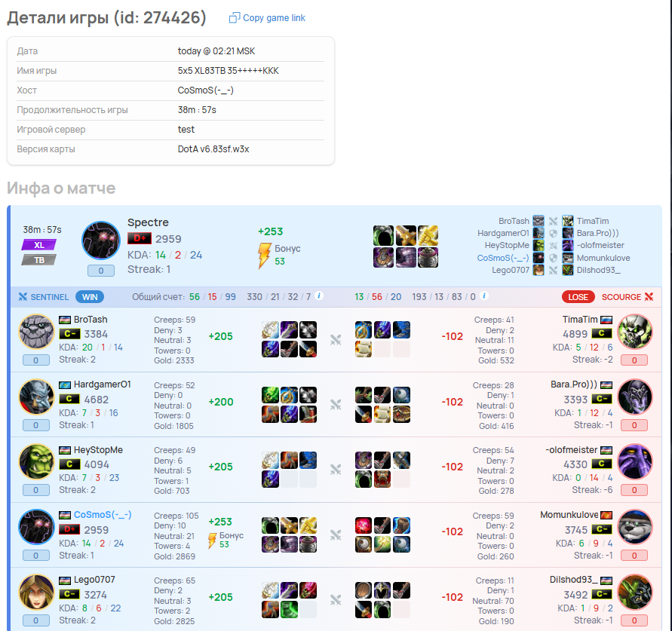Viewport: 672px width, 631px height.
Task: Open Momunkulove player profile name
Action: coord(569,514)
